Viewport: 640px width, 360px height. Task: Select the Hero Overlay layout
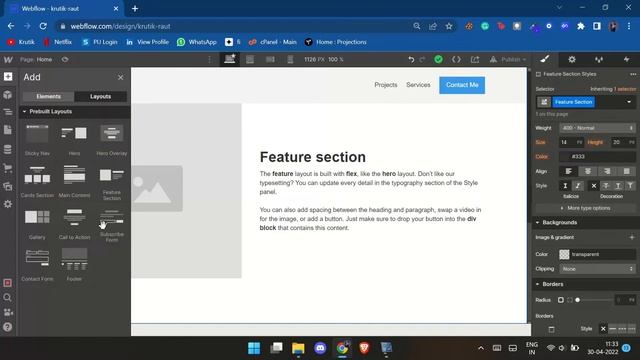[111, 139]
